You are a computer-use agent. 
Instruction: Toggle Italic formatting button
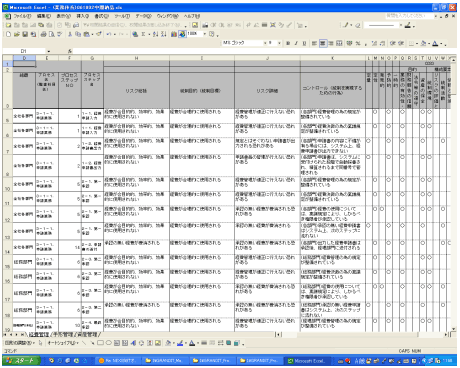click(296, 43)
